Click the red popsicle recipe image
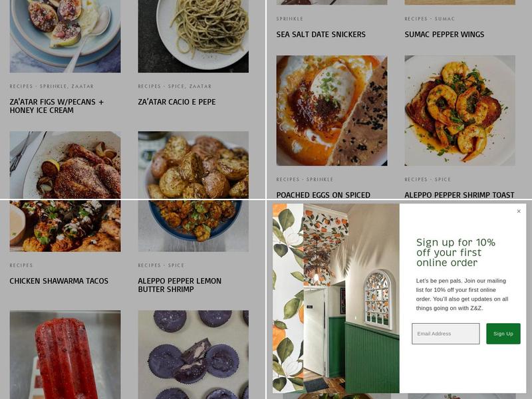 (x=65, y=354)
